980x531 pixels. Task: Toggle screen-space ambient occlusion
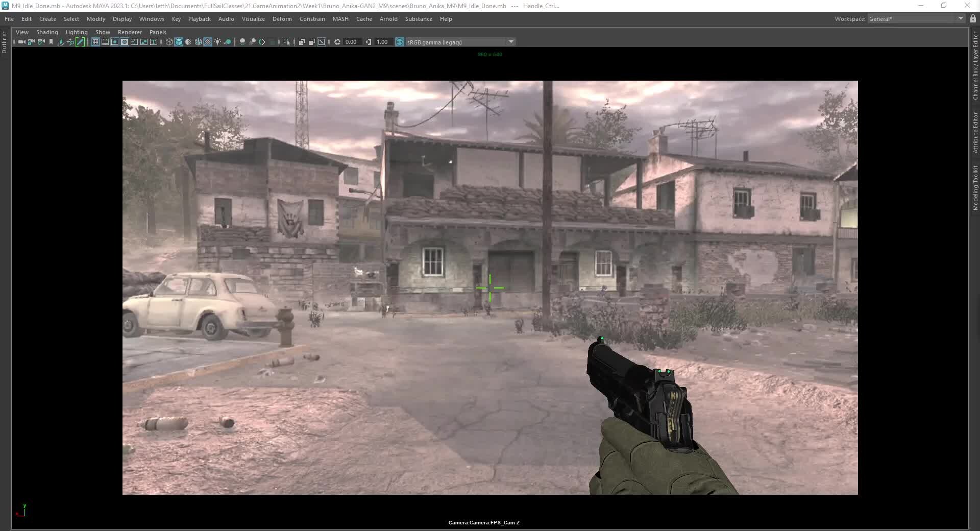(x=242, y=42)
